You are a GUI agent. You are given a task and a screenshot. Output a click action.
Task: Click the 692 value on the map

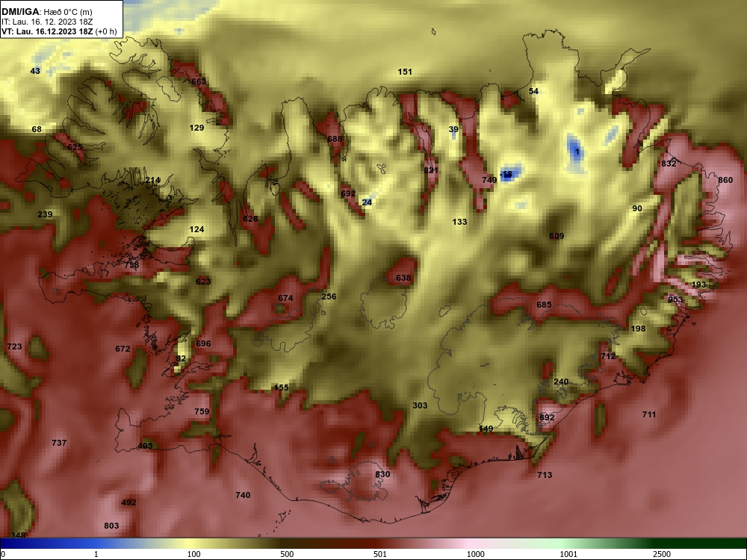[348, 193]
